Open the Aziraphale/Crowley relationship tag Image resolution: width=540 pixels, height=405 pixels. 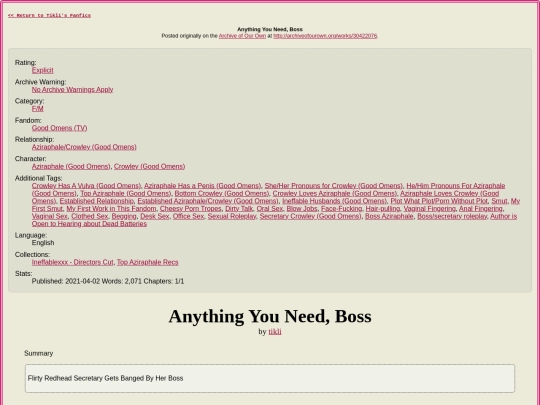coord(84,147)
